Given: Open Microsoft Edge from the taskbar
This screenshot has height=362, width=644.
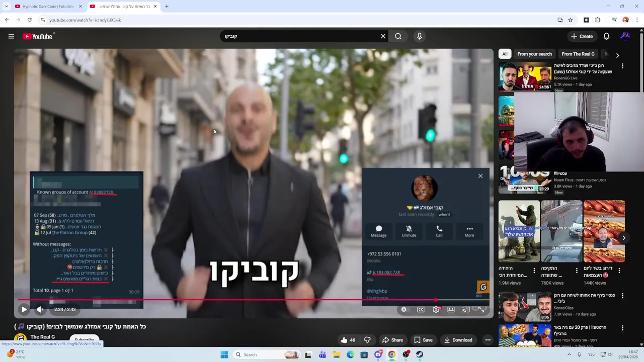Looking at the screenshot, I should (350, 354).
